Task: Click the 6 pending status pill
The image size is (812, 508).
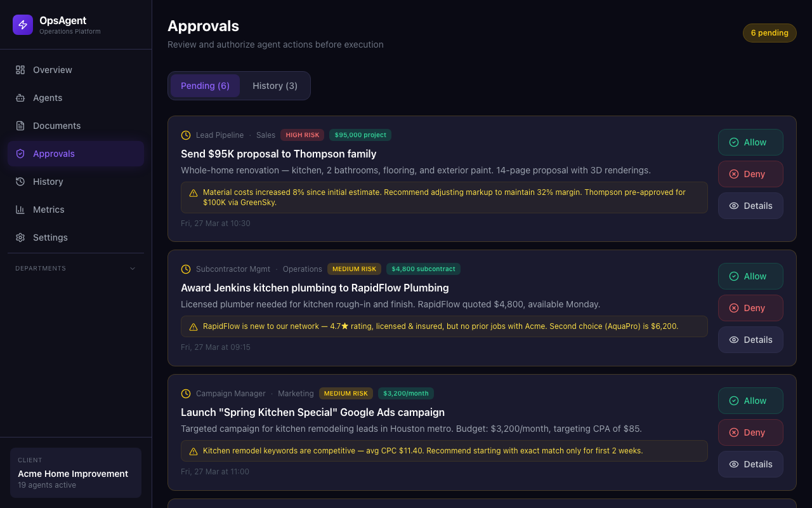Action: click(769, 32)
